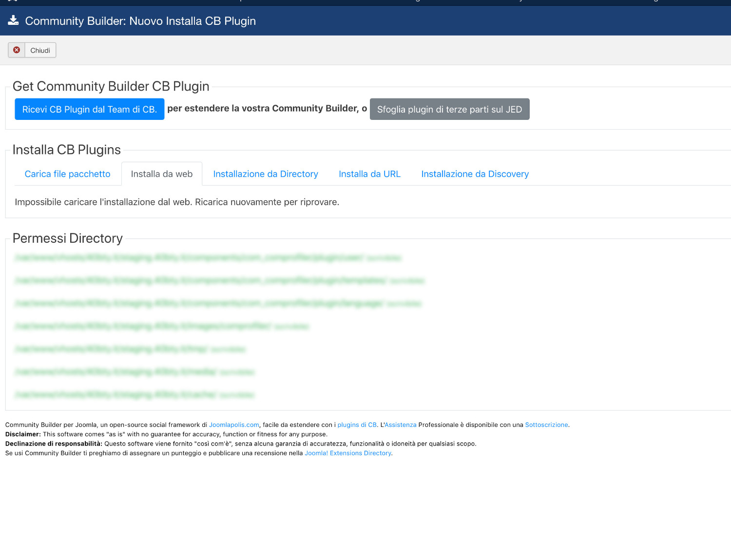Click the Get Community Builder CB Plugin heading
Screen dimensions: 731x560
(x=111, y=86)
